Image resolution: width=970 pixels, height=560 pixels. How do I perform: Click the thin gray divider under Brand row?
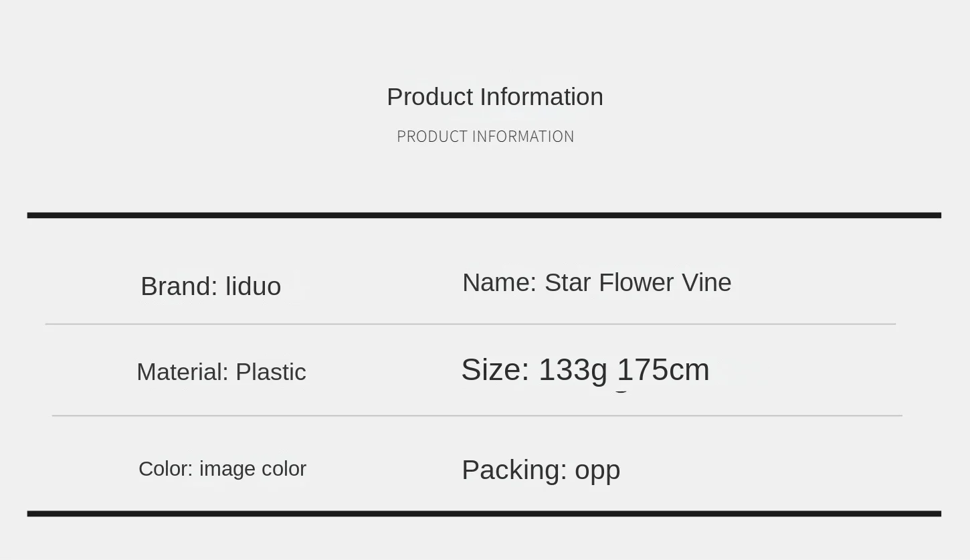click(x=470, y=324)
